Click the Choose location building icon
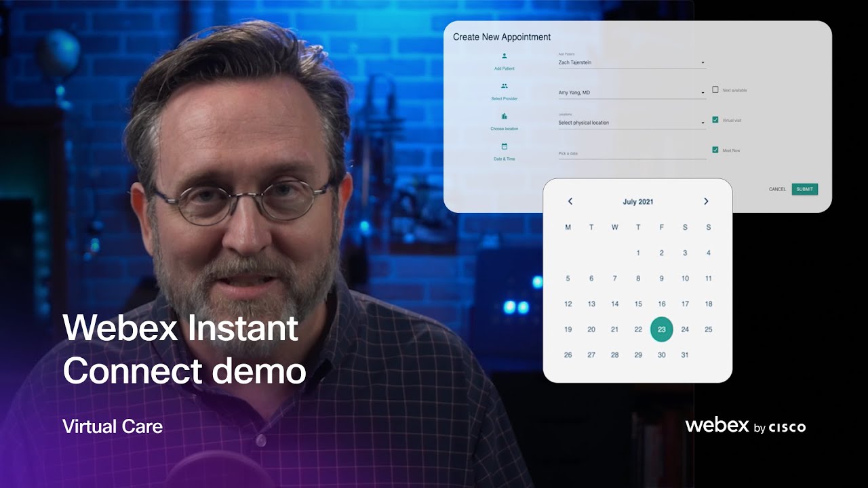The height and width of the screenshot is (488, 868). pyautogui.click(x=504, y=116)
